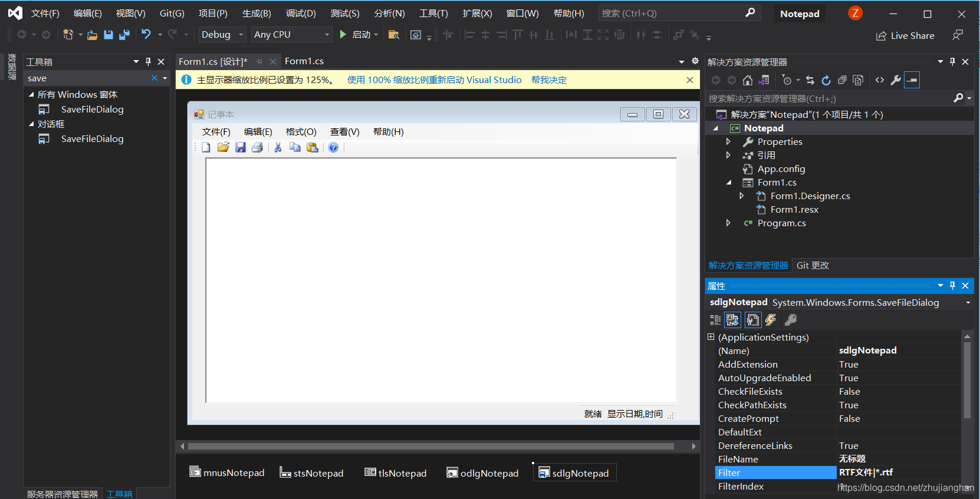Viewport: 980px width, 499px height.
Task: Close the yellow scaling notification bar
Action: click(x=690, y=80)
